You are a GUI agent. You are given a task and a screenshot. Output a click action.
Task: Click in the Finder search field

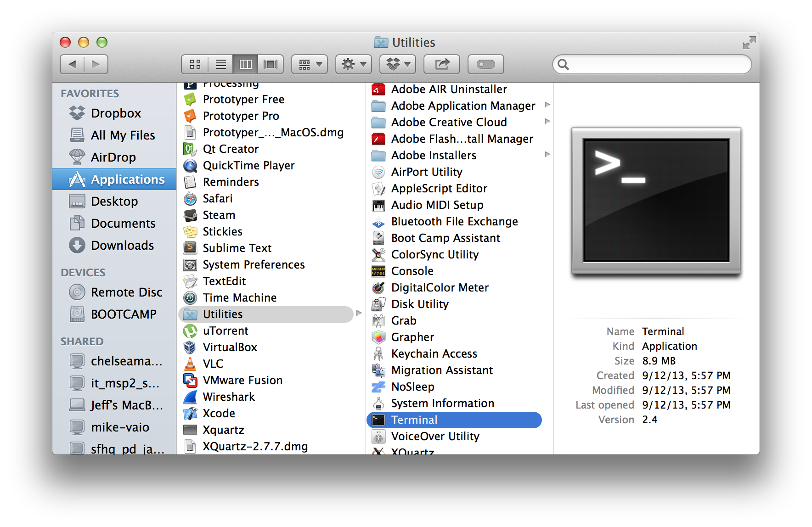point(652,64)
